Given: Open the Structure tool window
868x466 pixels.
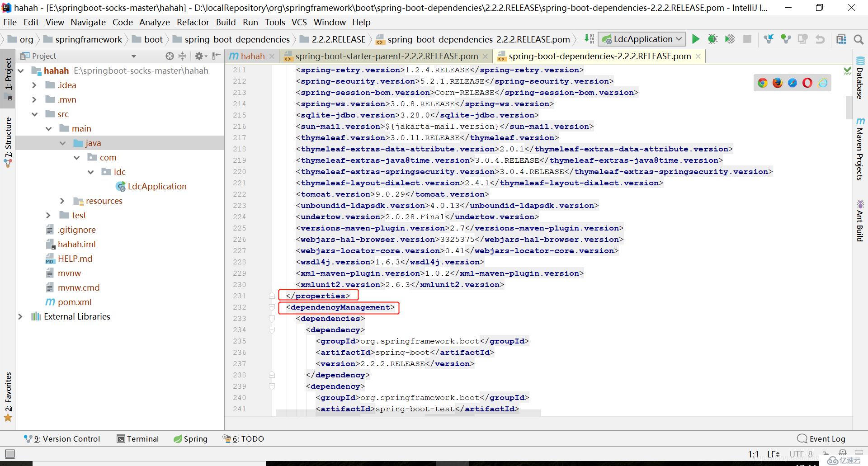Looking at the screenshot, I should pyautogui.click(x=8, y=142).
